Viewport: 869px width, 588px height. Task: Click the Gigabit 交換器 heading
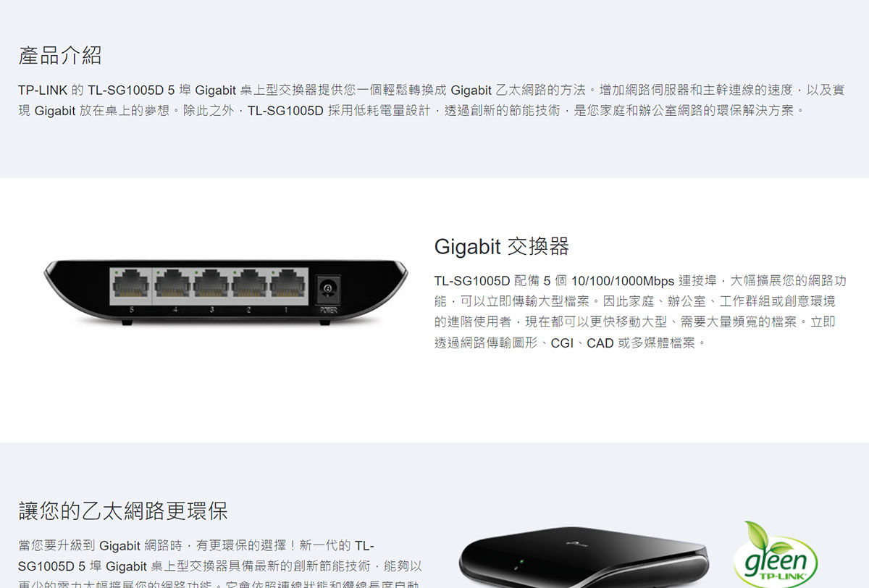pos(502,246)
